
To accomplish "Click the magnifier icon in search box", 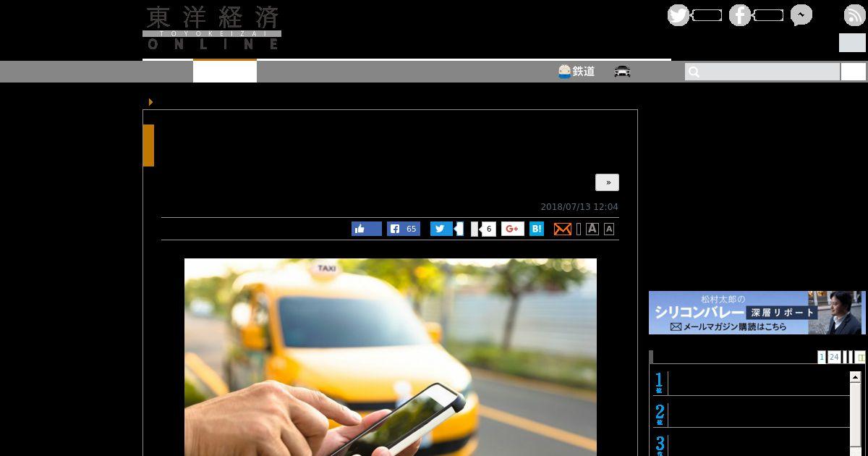I will tap(694, 72).
